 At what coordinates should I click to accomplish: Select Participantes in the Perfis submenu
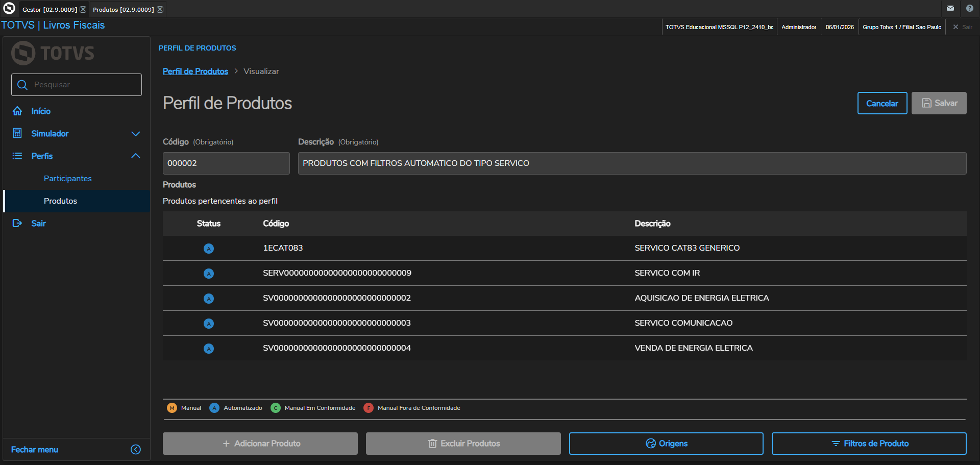(x=68, y=179)
